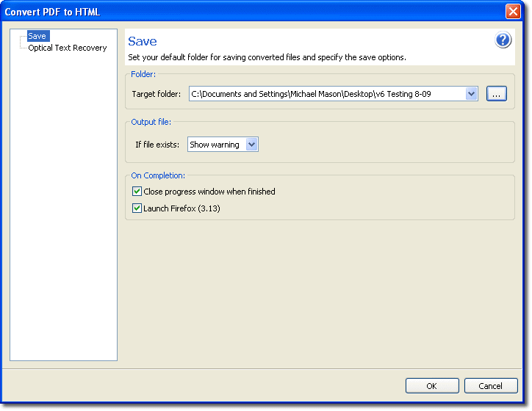Select Save in the left tree
The width and height of the screenshot is (532, 411).
click(x=37, y=36)
